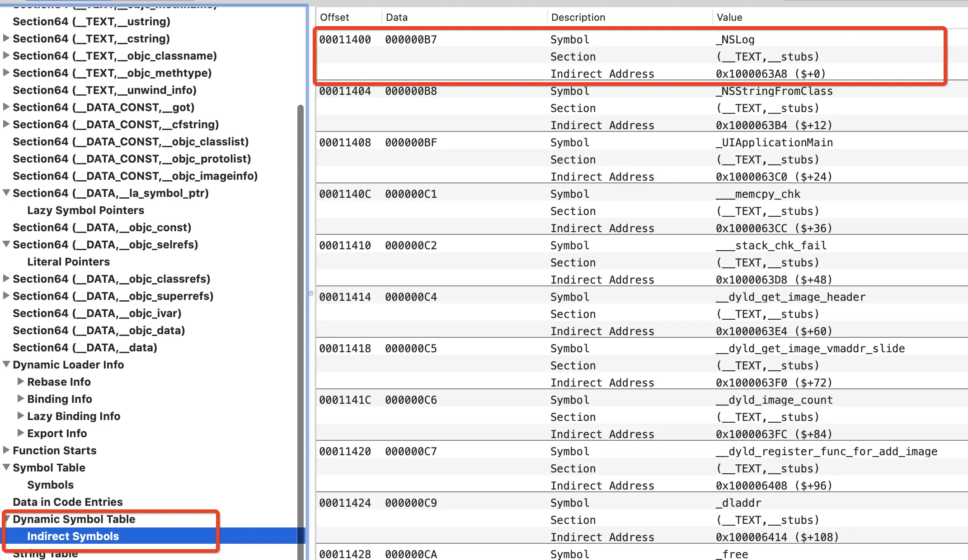Select Lazy Symbol Pointers item

coord(85,210)
